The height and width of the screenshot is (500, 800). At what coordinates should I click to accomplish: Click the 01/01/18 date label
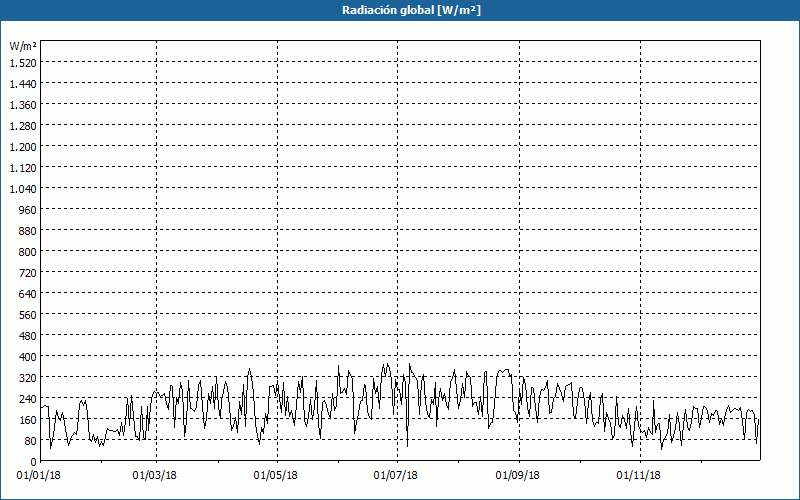pyautogui.click(x=39, y=476)
